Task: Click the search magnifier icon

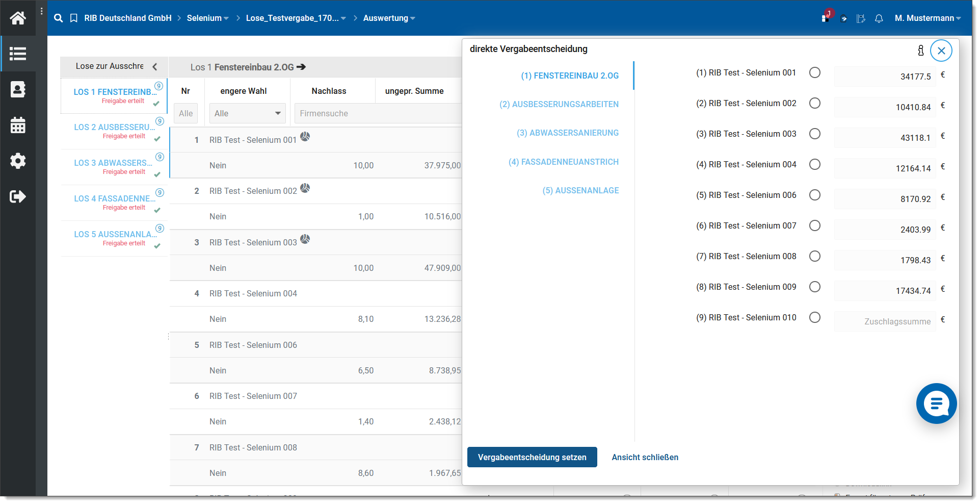Action: tap(59, 18)
